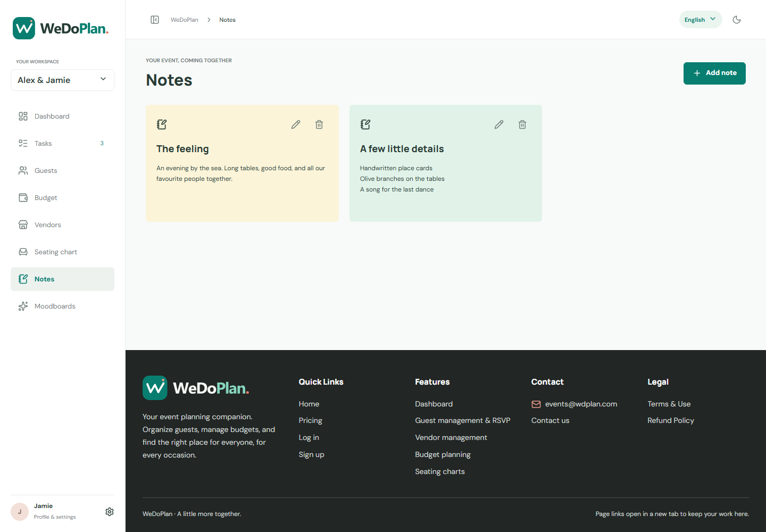Go to Tasks in sidebar
The image size is (766, 532).
click(x=62, y=144)
